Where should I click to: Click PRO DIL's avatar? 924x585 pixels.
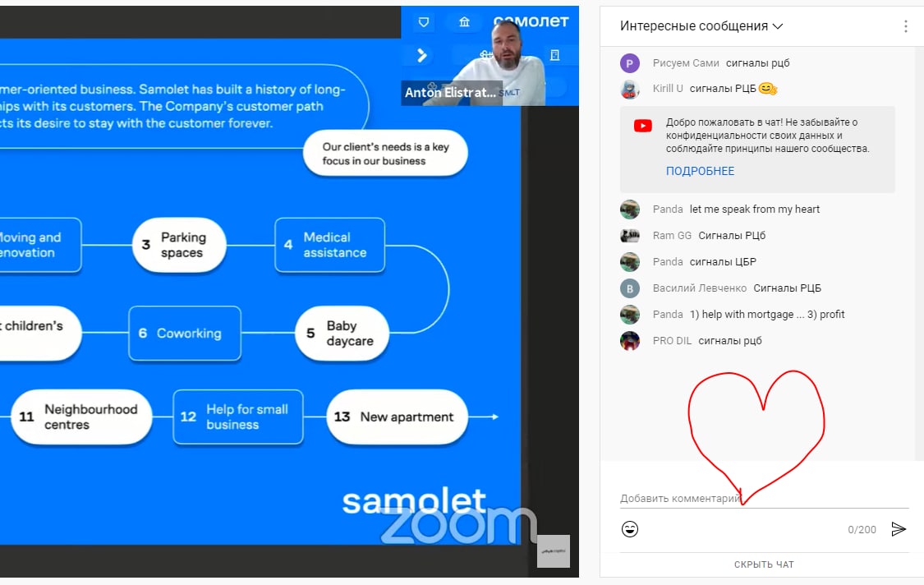click(x=630, y=341)
